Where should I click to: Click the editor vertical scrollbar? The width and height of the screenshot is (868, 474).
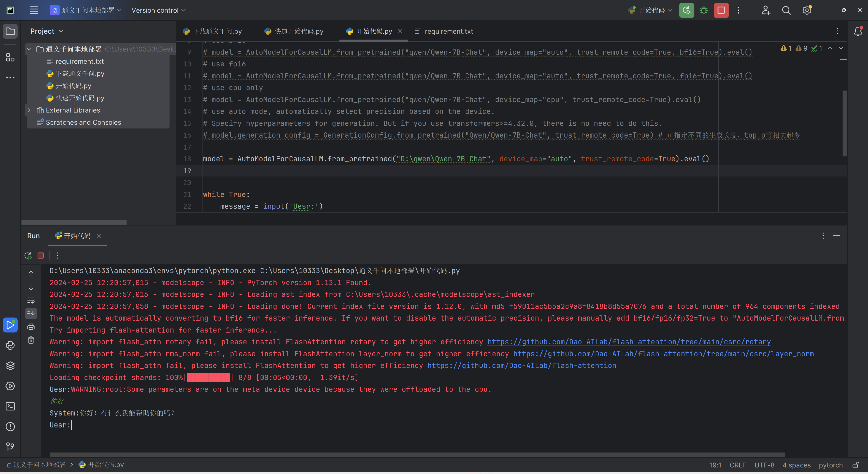[x=844, y=123]
